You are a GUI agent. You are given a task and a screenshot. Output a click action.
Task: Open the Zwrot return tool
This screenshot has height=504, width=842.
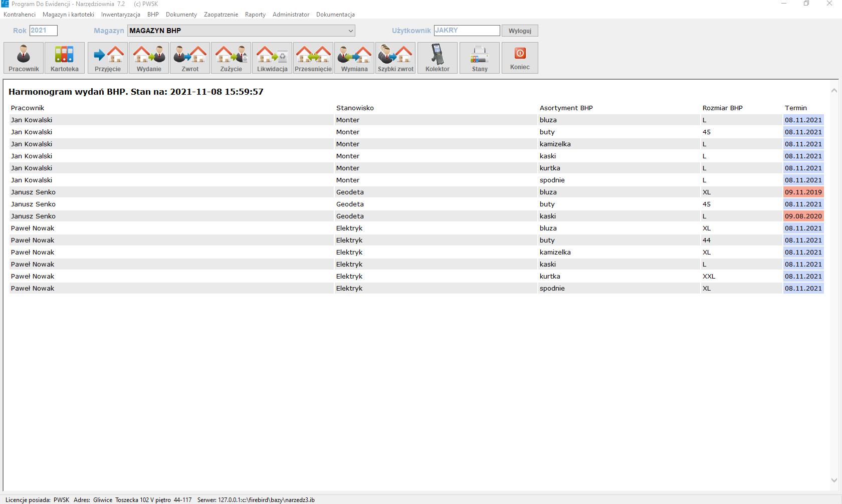tap(190, 58)
